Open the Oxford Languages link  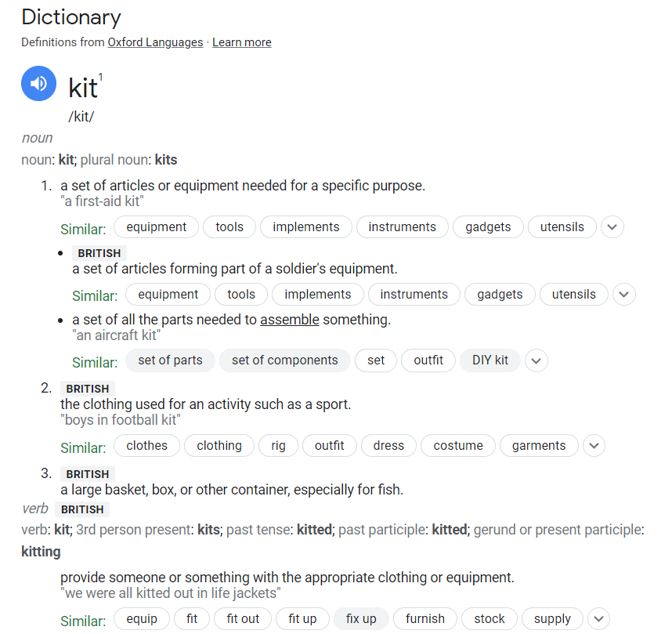coord(155,42)
